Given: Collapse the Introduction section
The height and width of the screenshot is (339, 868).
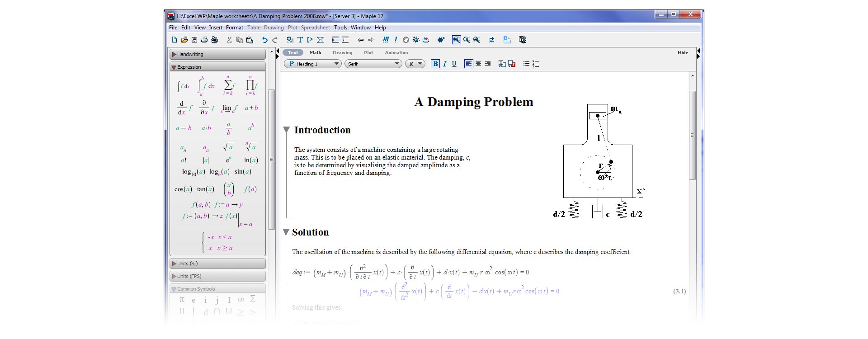Looking at the screenshot, I should click(286, 130).
